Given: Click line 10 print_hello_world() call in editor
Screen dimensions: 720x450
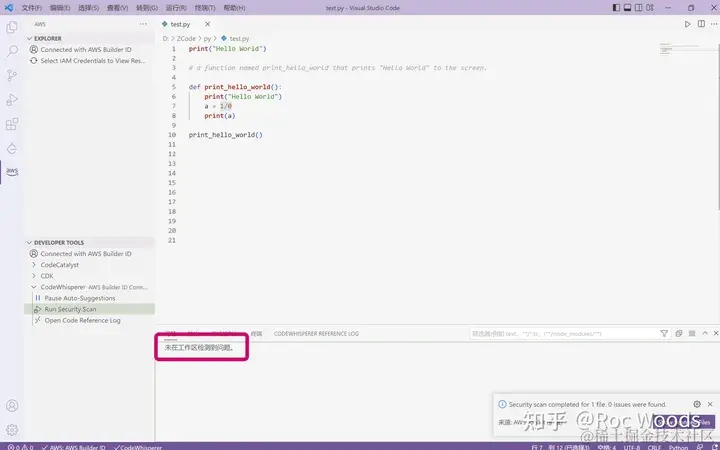Looking at the screenshot, I should click(225, 135).
